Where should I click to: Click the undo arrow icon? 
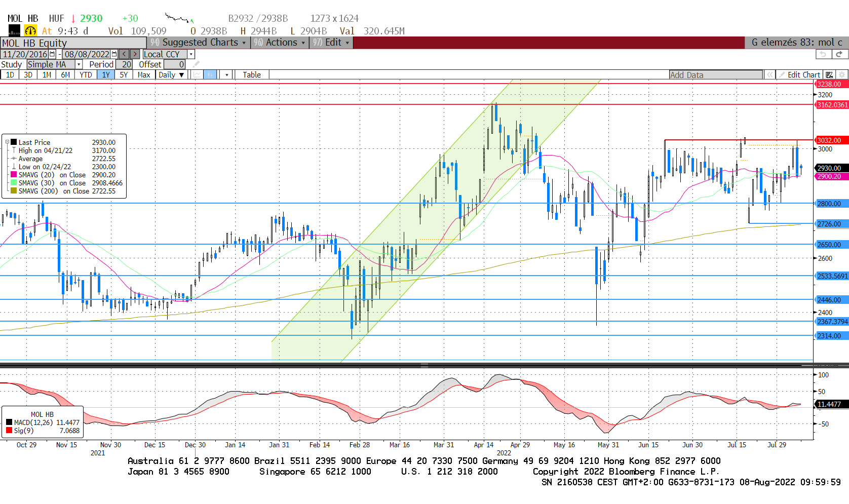(823, 54)
